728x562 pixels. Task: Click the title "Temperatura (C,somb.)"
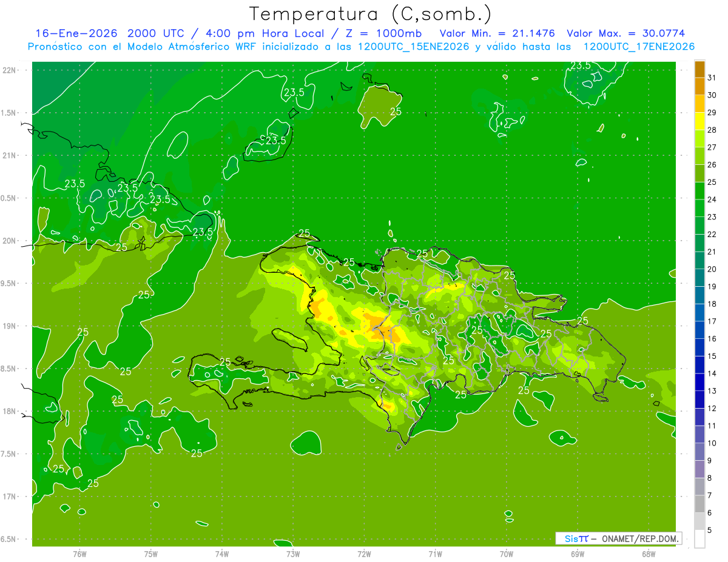coord(371,13)
